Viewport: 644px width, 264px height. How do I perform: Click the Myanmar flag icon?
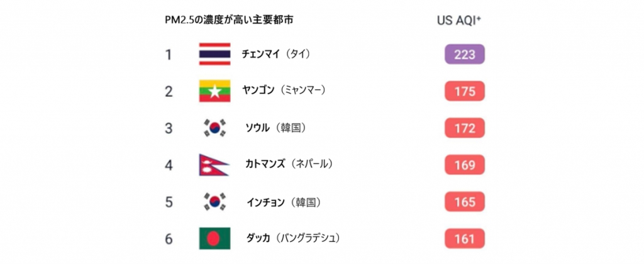(x=214, y=91)
